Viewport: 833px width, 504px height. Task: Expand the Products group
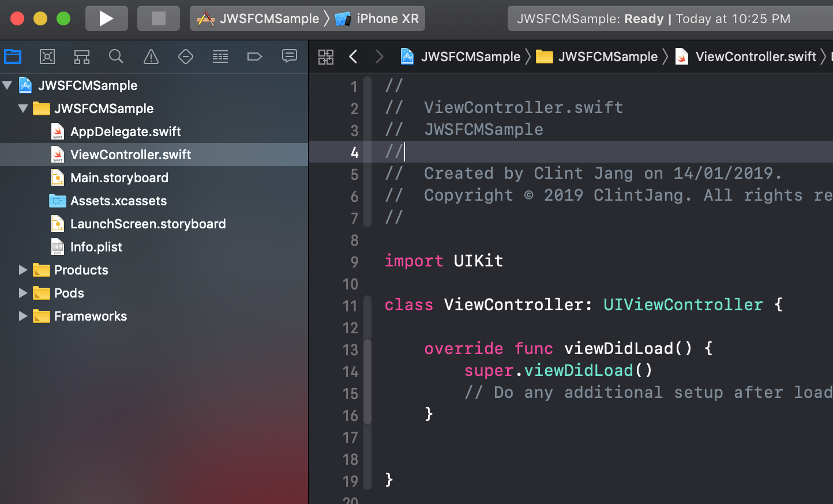23,270
